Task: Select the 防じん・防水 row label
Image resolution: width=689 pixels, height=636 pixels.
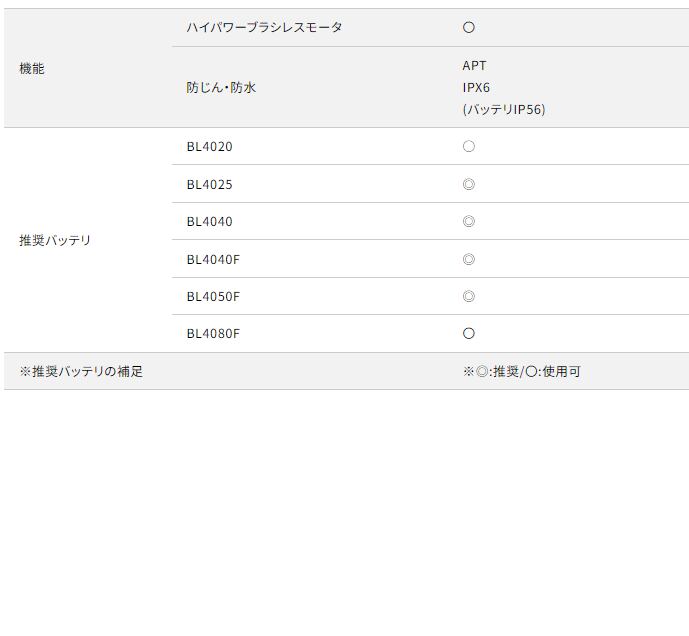Action: click(221, 88)
